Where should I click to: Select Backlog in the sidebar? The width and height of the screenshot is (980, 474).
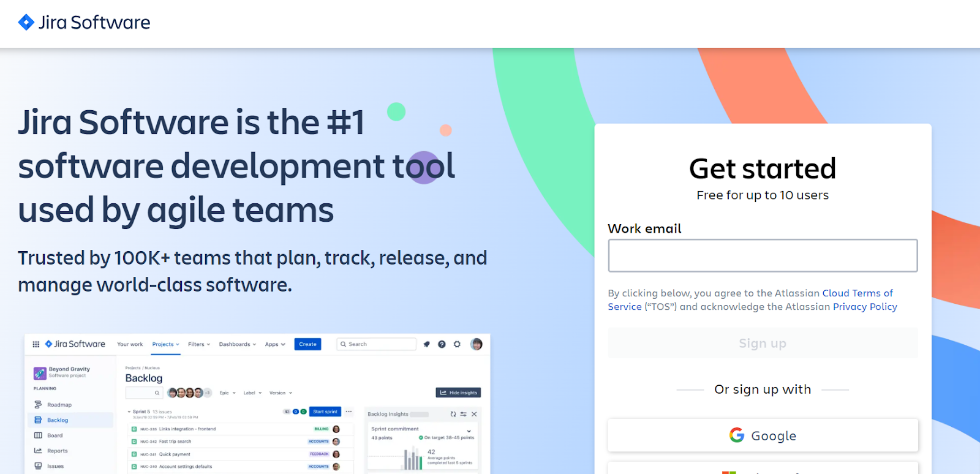tap(70, 420)
